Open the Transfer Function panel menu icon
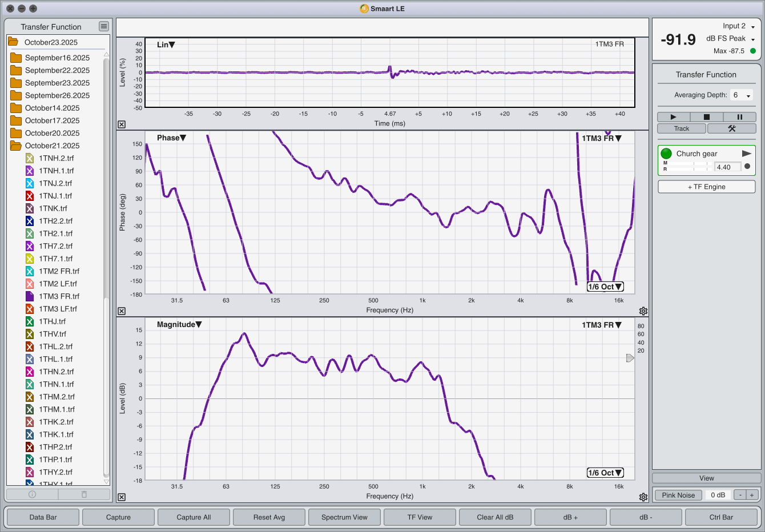 click(x=103, y=26)
